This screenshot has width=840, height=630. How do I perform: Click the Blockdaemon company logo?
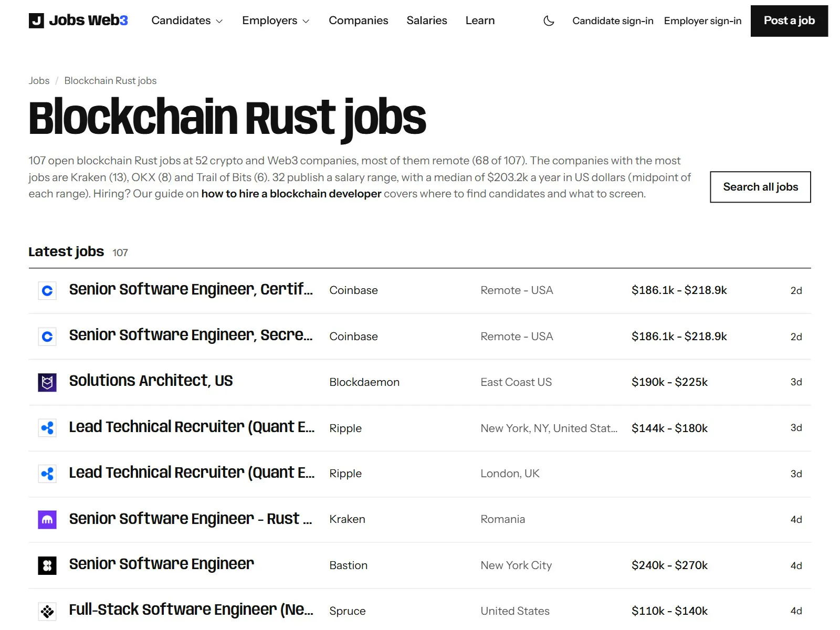coord(47,382)
